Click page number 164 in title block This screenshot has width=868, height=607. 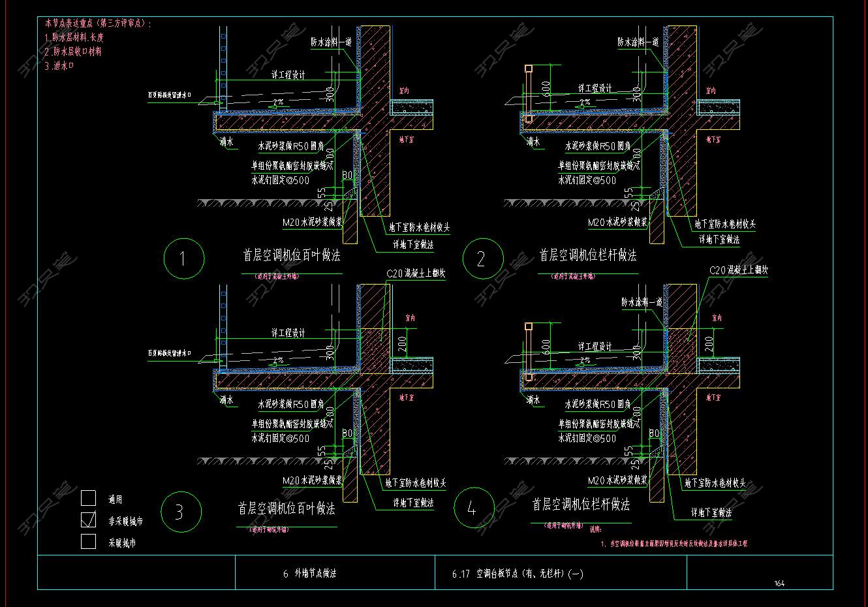click(779, 584)
